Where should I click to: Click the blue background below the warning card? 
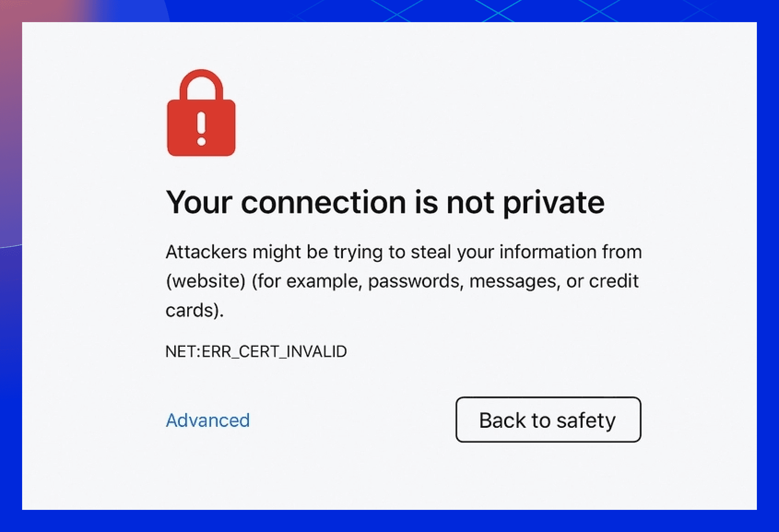389,521
